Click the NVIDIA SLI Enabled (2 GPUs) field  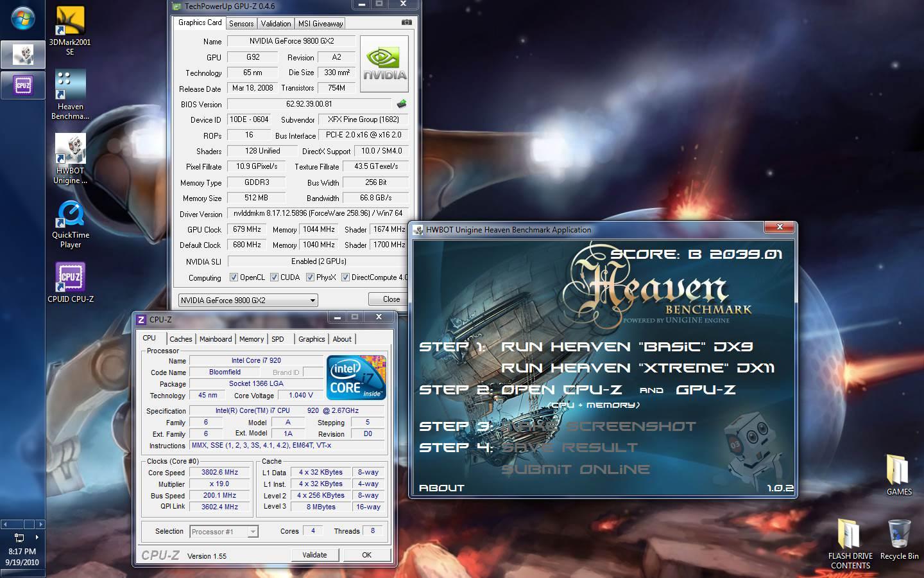coord(318,261)
